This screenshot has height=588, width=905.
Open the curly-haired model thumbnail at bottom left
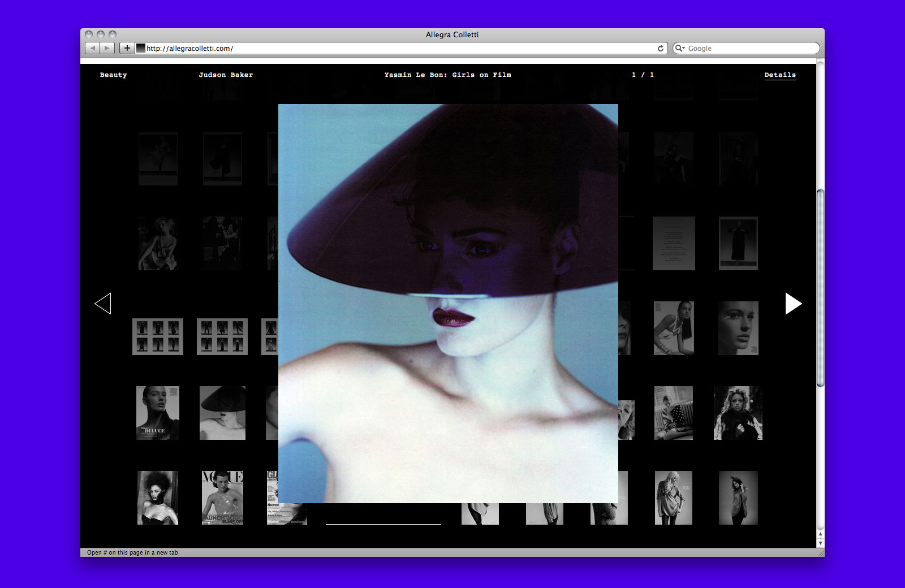coord(158,498)
